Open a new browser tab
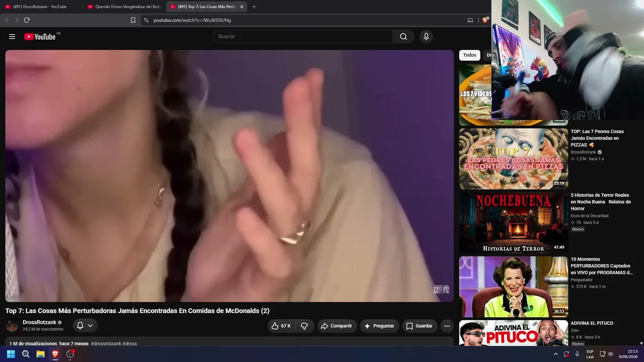This screenshot has width=644, height=362. (254, 7)
